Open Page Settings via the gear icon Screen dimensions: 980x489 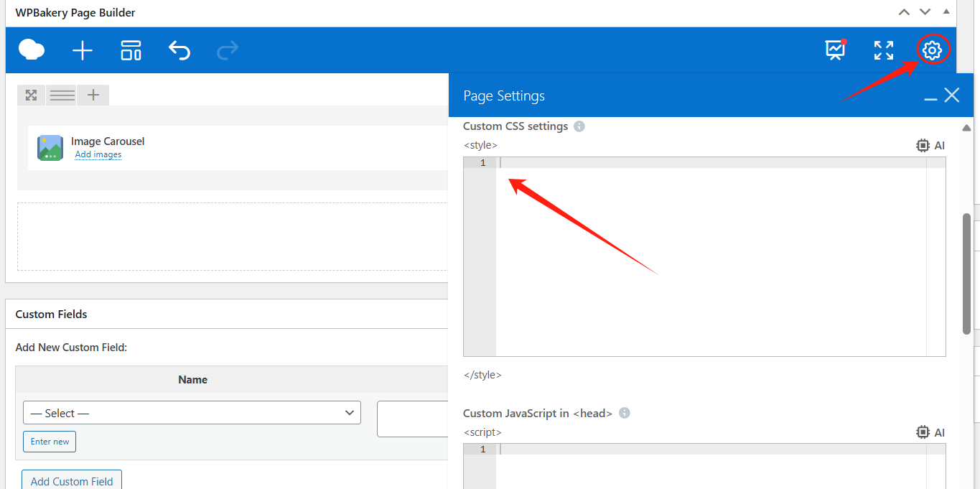click(931, 50)
